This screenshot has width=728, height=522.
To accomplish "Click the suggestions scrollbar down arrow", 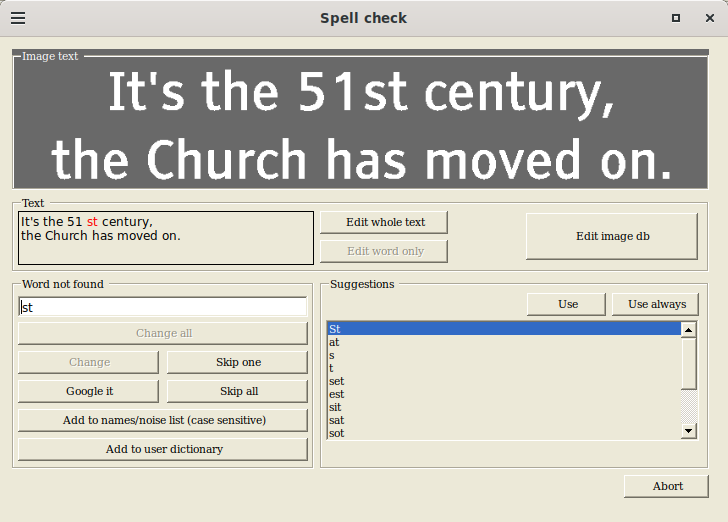I will coord(689,431).
